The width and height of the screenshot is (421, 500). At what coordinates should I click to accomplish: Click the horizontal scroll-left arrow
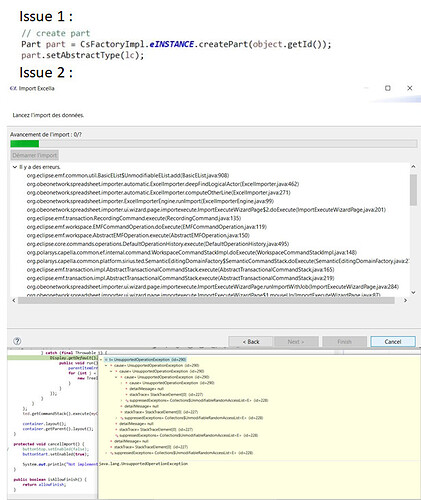[14, 300]
